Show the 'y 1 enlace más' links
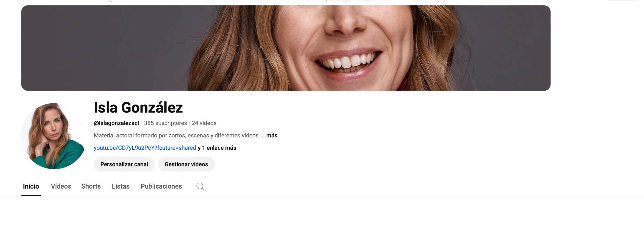The height and width of the screenshot is (240, 644). (x=217, y=148)
